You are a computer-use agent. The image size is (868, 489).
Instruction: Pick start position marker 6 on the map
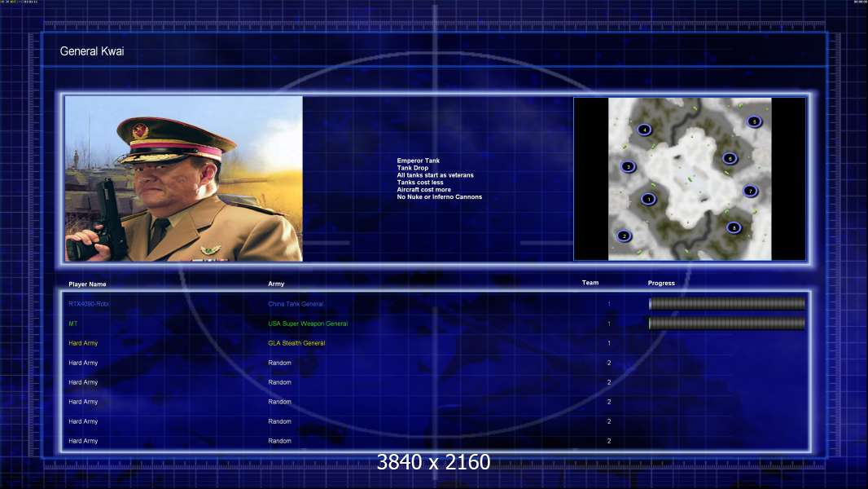point(730,158)
